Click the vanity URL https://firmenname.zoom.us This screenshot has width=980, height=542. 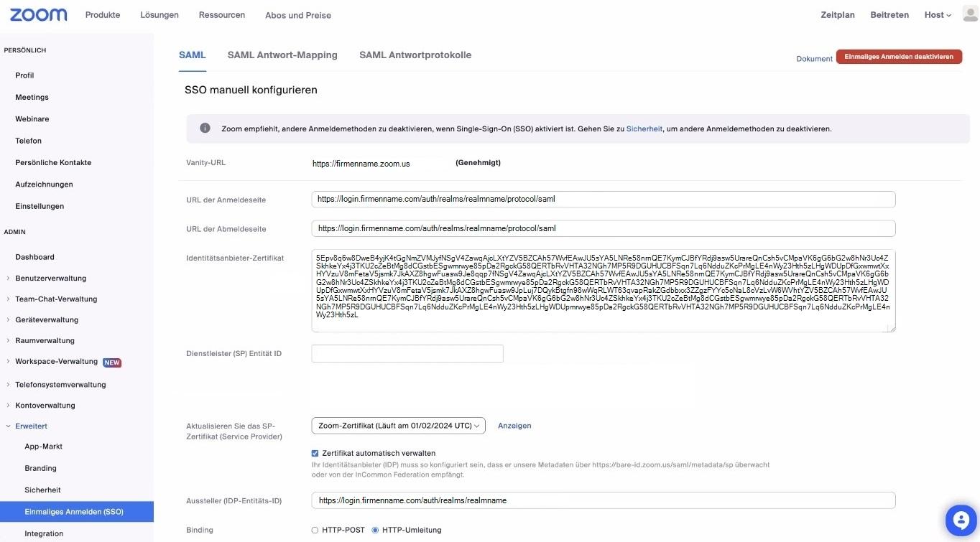(x=361, y=164)
